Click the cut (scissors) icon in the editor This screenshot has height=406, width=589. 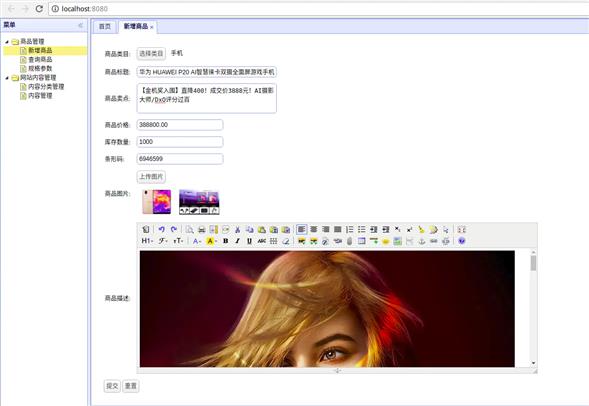237,229
